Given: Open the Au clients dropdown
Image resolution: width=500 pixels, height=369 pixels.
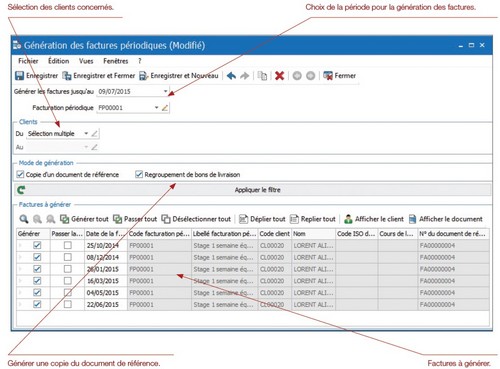Looking at the screenshot, I should (x=86, y=147).
